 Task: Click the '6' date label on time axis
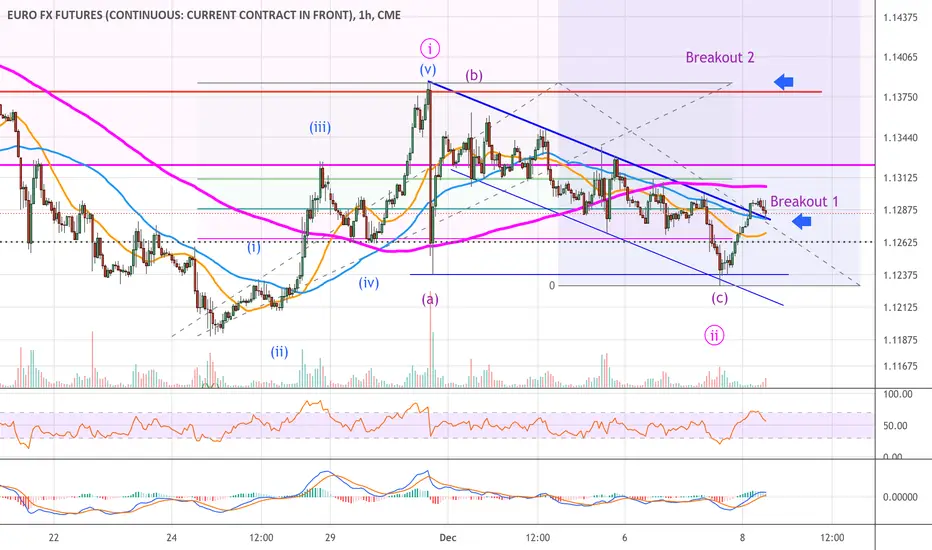[x=625, y=538]
